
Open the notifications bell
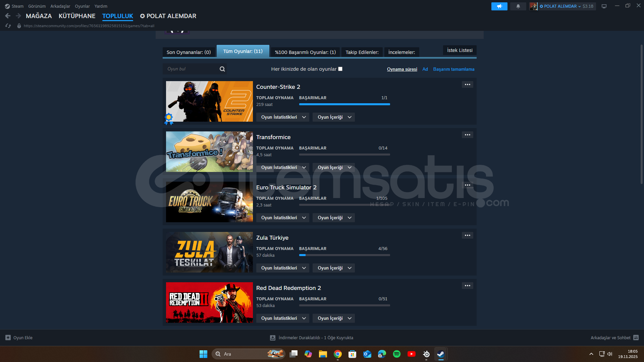point(518,6)
